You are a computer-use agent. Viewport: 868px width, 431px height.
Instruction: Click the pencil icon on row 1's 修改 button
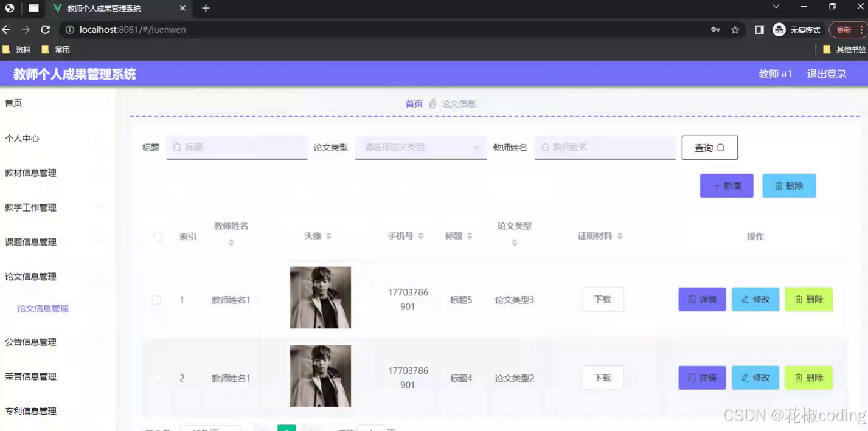745,299
